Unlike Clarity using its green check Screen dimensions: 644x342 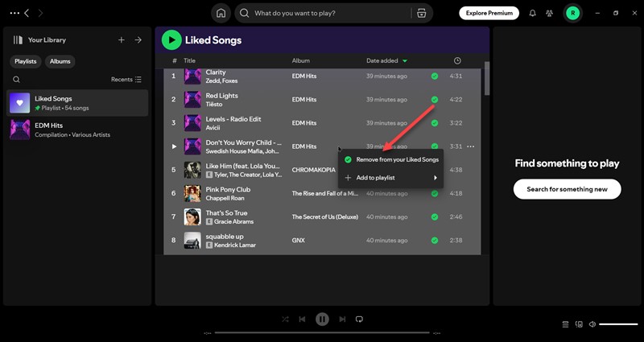coord(435,76)
